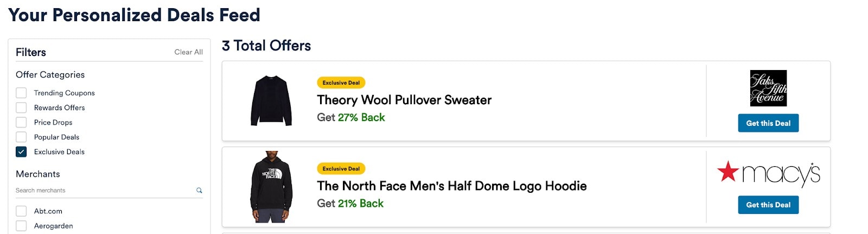Open The North Face Half Dome Hoodie title
Screen dimensions: 868x234
(452, 186)
